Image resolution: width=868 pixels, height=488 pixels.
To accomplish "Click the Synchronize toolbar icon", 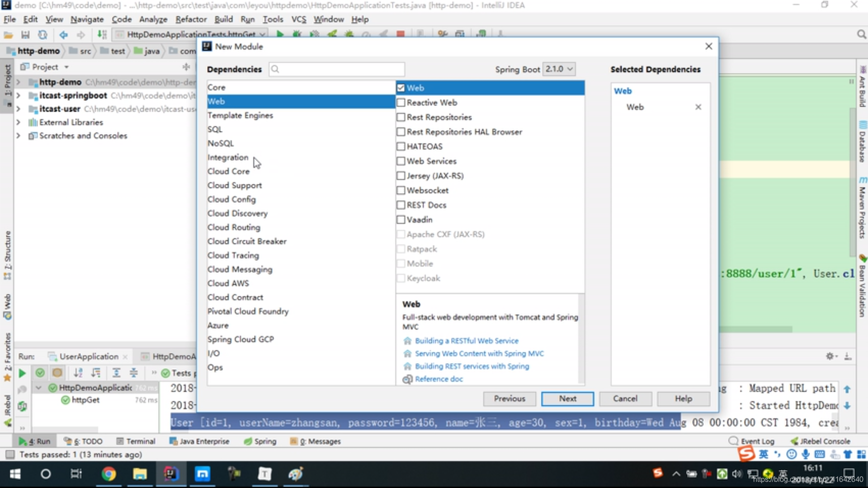I will [x=42, y=35].
